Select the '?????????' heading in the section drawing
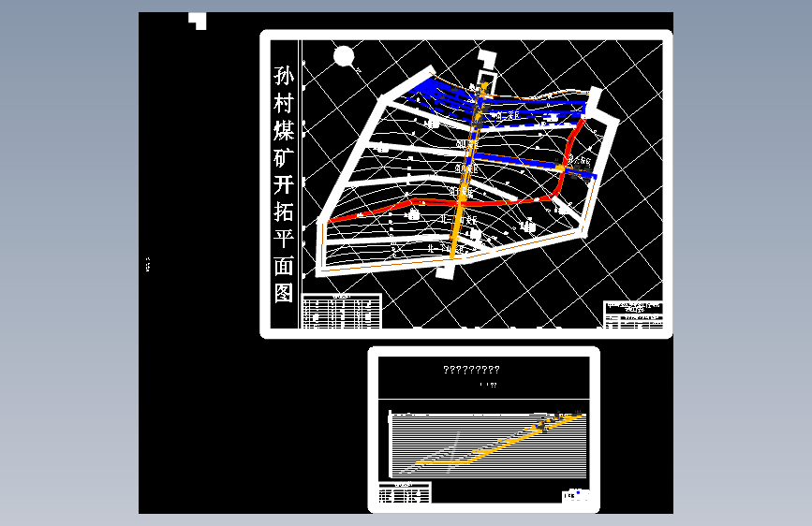 tap(471, 370)
